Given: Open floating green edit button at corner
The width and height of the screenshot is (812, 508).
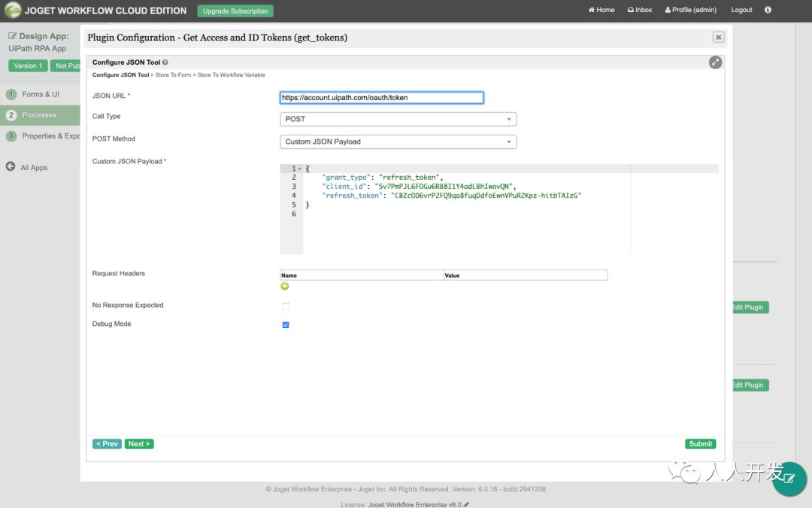Looking at the screenshot, I should [x=789, y=479].
